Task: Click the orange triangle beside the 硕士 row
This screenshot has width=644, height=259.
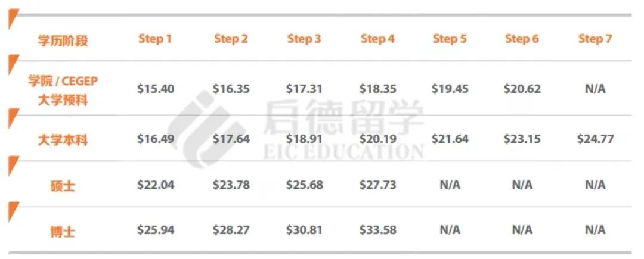Action: tap(12, 165)
